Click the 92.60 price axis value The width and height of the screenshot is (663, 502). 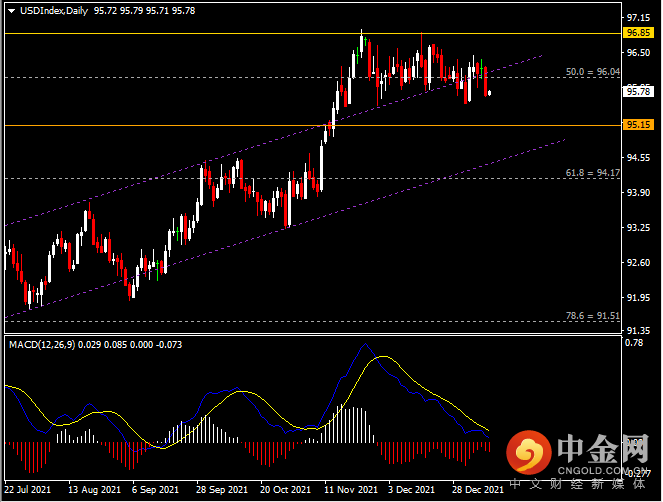coord(638,263)
